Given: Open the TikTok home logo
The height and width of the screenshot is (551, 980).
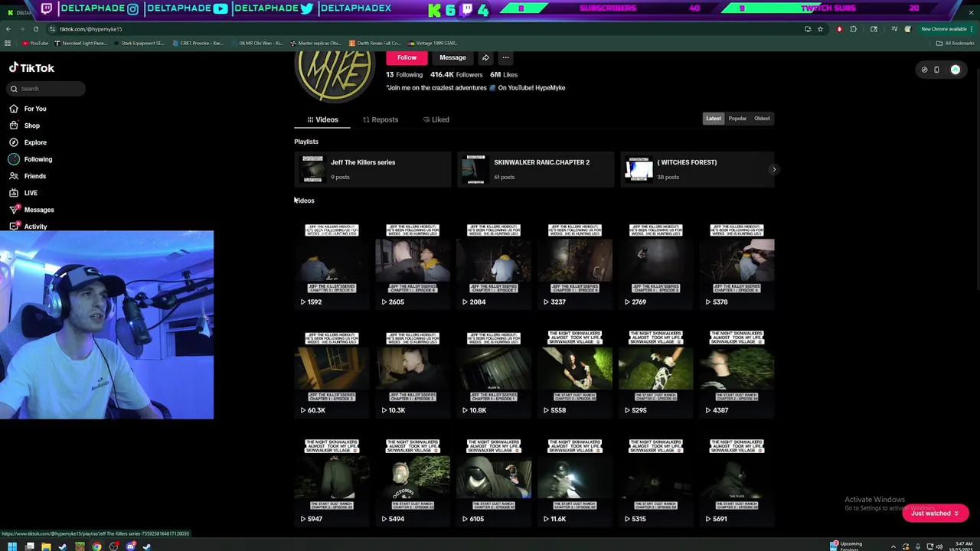Looking at the screenshot, I should click(x=31, y=67).
